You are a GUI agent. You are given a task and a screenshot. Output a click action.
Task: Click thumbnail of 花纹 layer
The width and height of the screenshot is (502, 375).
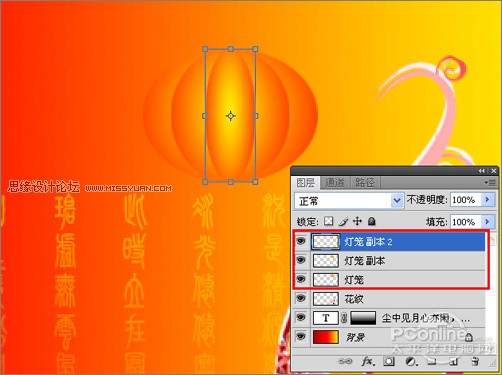pos(326,299)
